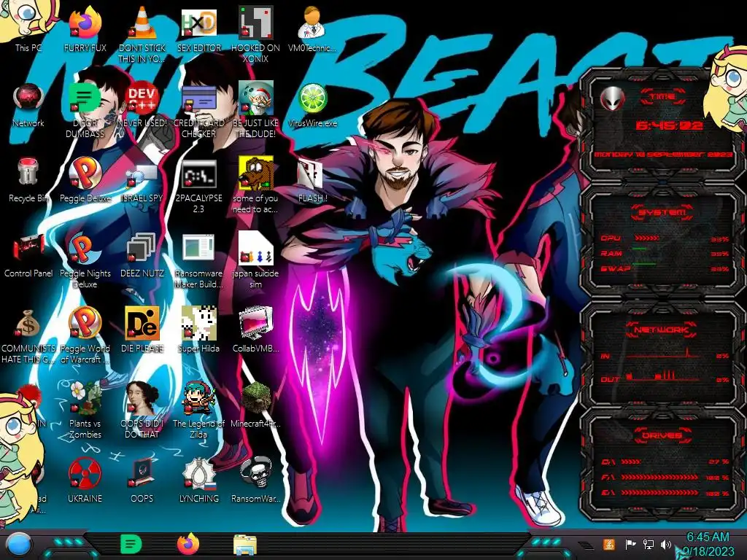
Task: Select the money bag COMMUNISTS HATE THIS G... icon
Action: (28, 335)
